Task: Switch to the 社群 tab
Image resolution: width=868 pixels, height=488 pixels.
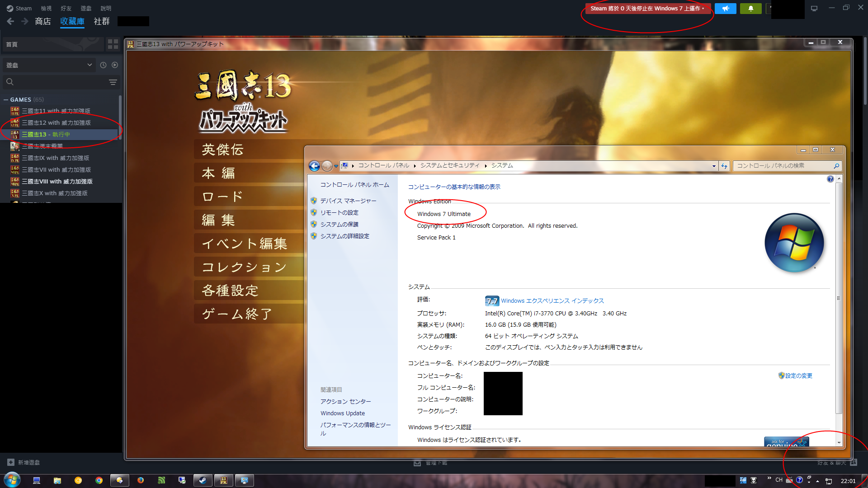Action: [102, 21]
